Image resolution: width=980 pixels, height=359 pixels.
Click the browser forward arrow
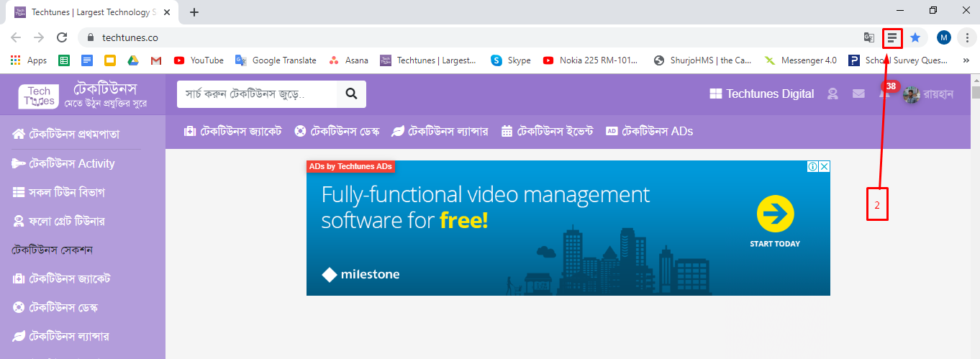click(39, 37)
